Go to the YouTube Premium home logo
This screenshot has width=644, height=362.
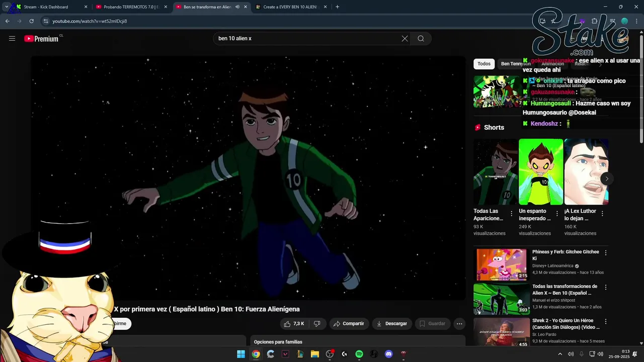pos(41,39)
